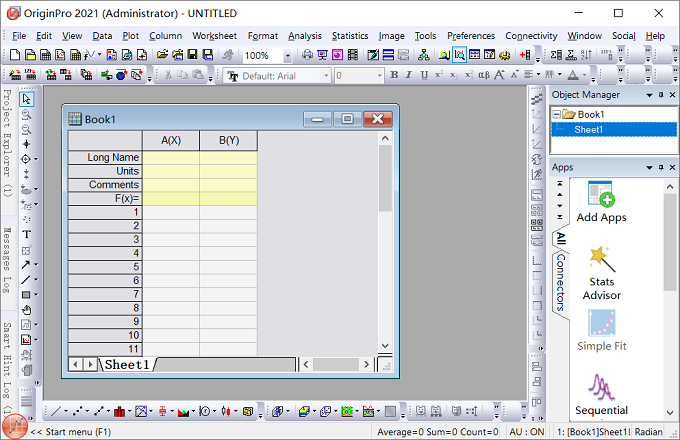Pin the Apps panel

coord(661,167)
